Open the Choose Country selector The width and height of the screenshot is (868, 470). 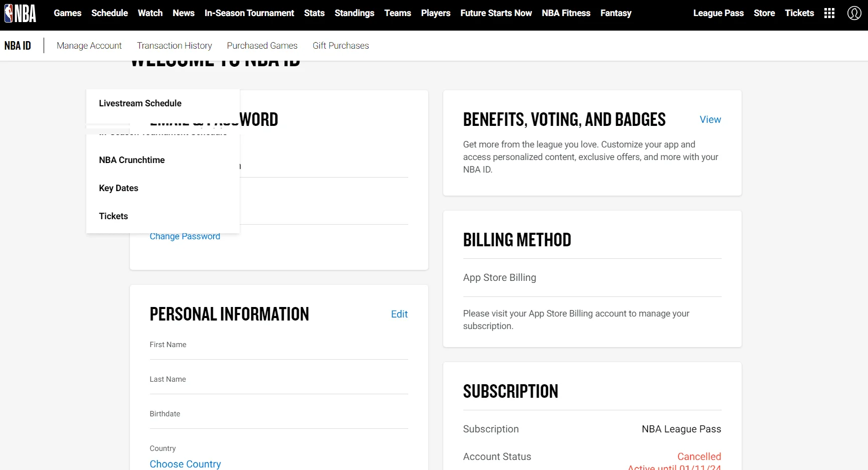tap(185, 464)
